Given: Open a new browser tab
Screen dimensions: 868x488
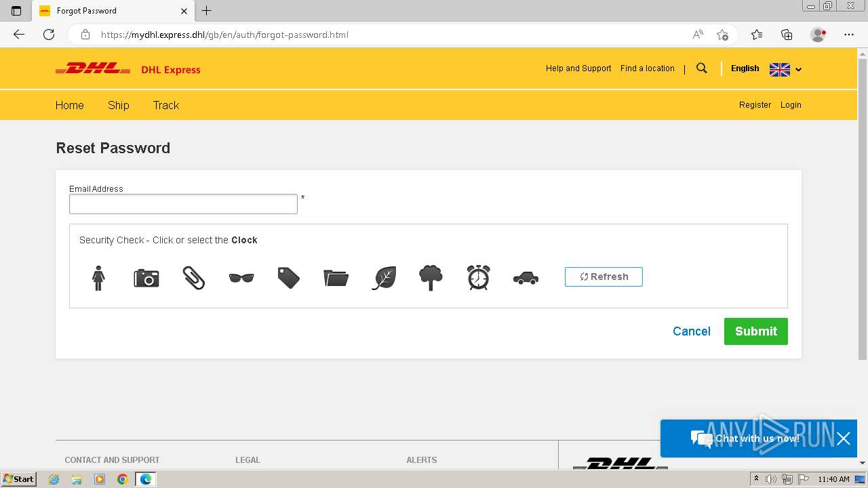Looking at the screenshot, I should pyautogui.click(x=207, y=11).
